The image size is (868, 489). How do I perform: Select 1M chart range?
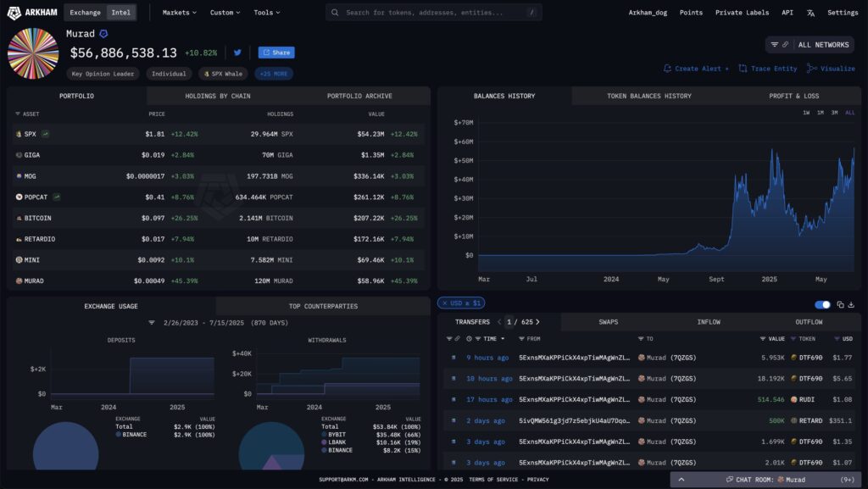click(x=821, y=113)
